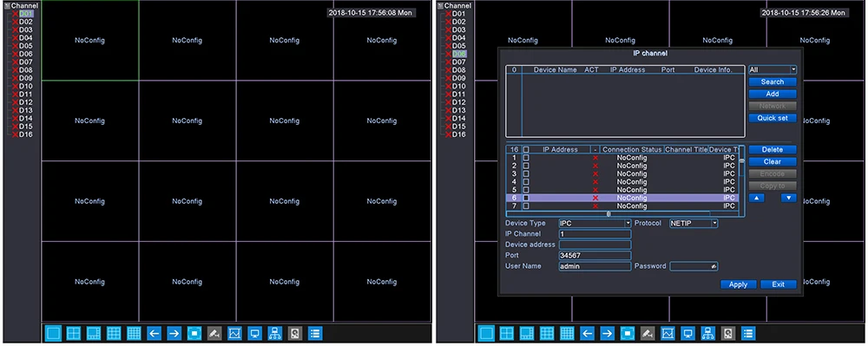Toggle the checkbox in highlighted row 6

tap(526, 198)
